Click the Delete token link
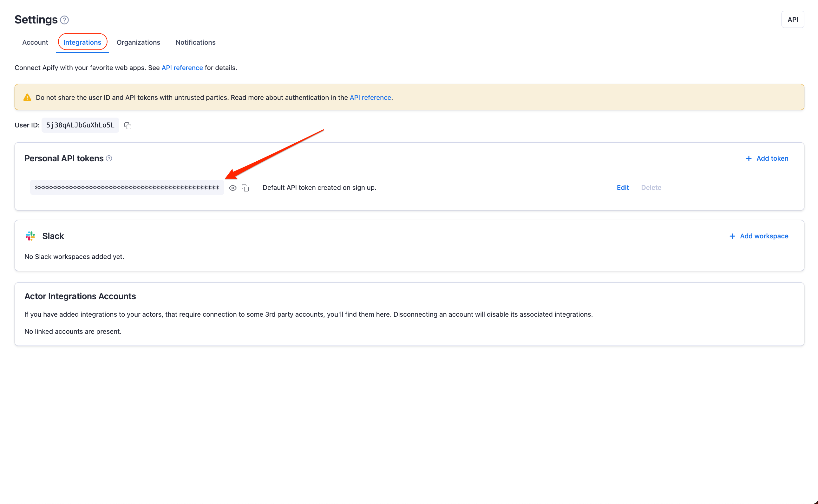The image size is (818, 504). 651,187
